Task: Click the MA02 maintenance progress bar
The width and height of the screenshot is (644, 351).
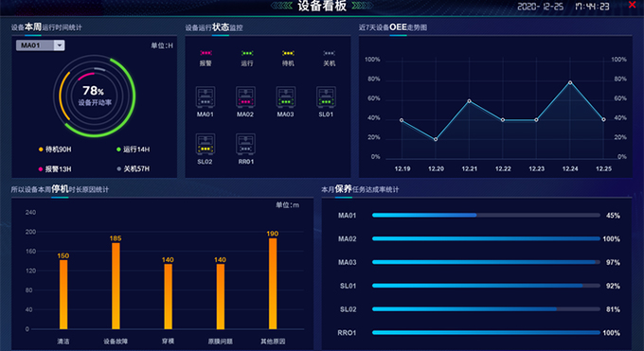Action: click(x=486, y=238)
